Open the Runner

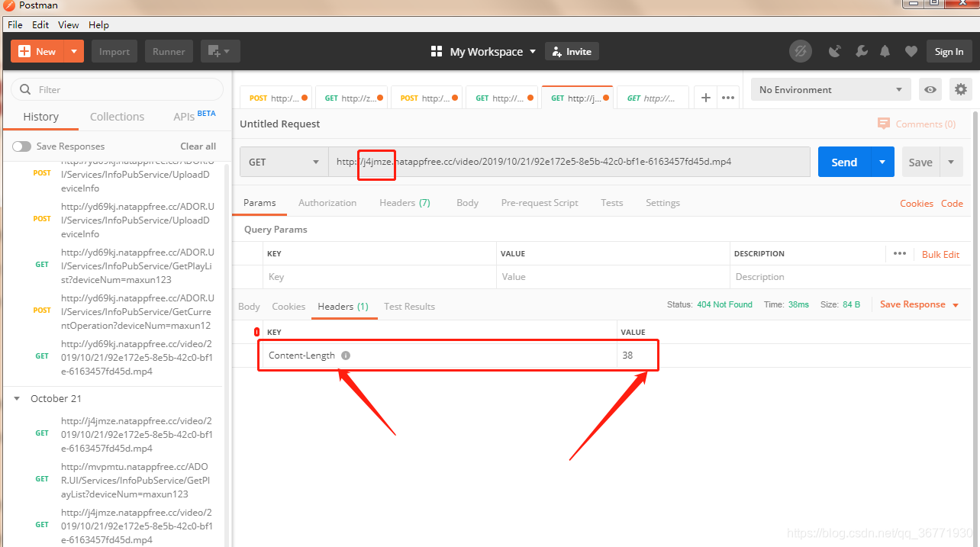point(169,52)
